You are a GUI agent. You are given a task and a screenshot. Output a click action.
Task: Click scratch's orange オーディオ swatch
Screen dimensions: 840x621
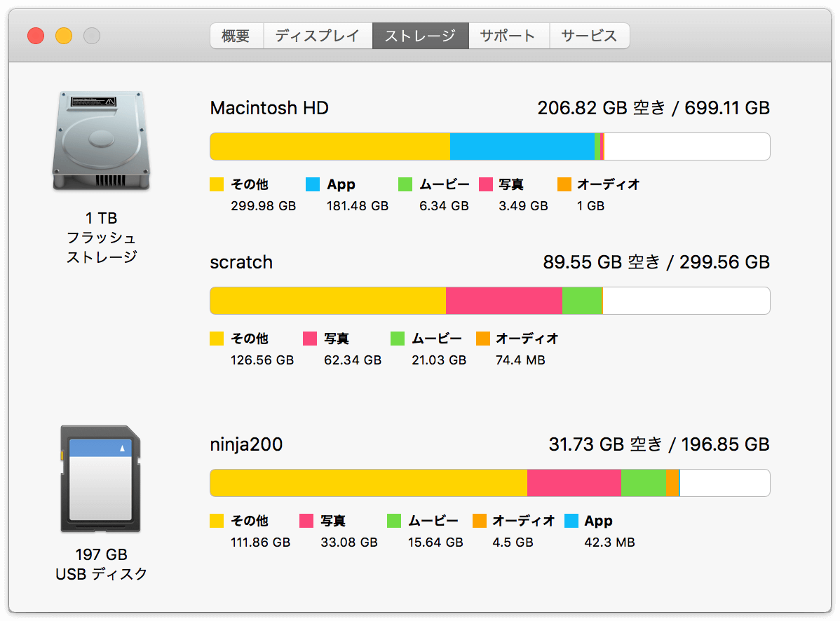pyautogui.click(x=482, y=339)
